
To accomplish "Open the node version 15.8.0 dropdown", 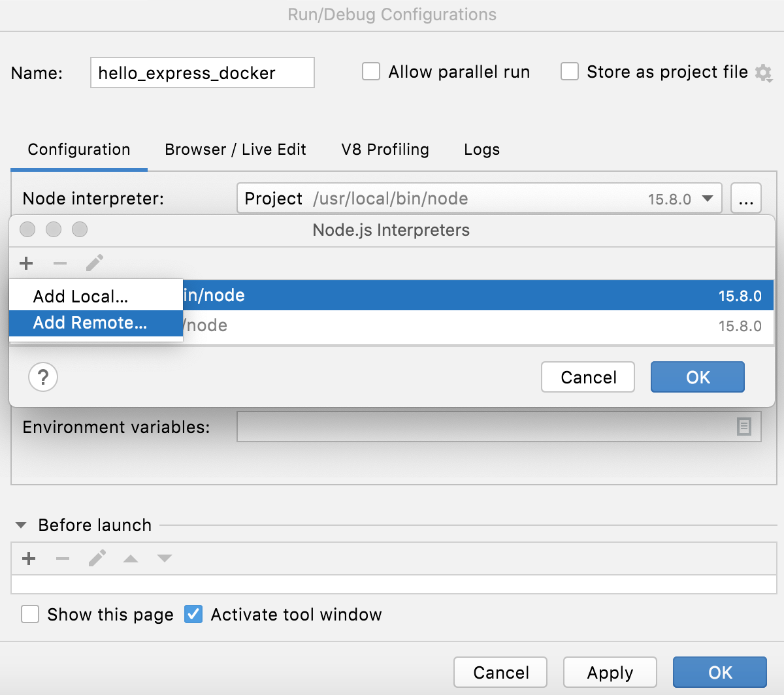I will click(708, 198).
